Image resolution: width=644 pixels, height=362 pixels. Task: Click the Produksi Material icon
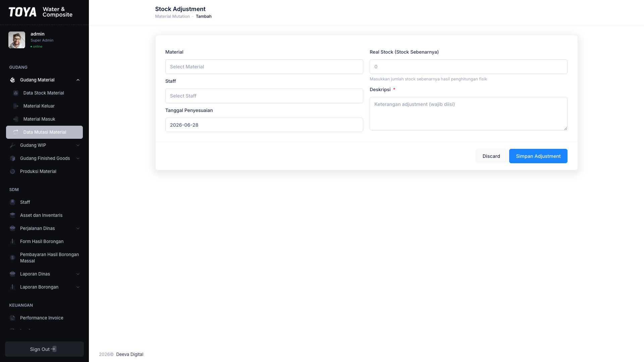[12, 172]
